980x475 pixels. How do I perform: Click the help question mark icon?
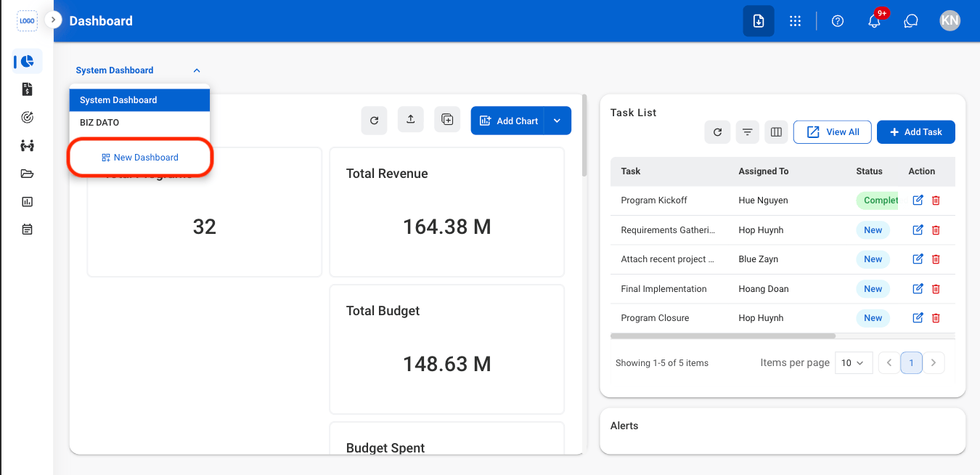(x=838, y=21)
